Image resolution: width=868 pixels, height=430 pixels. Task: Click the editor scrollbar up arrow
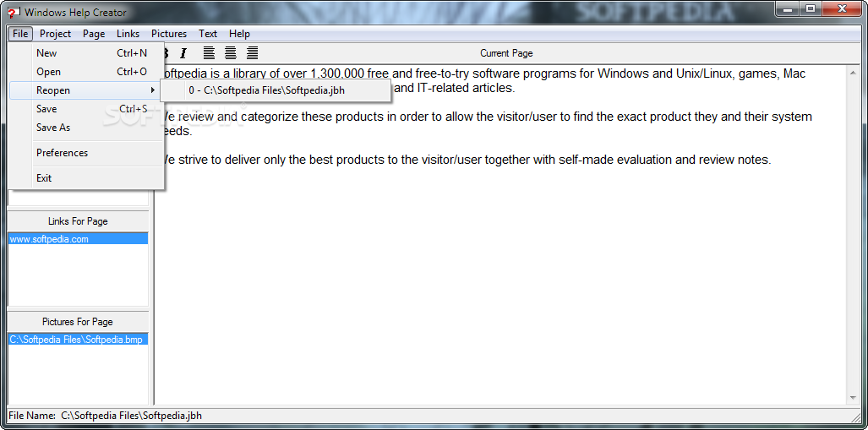click(x=853, y=72)
